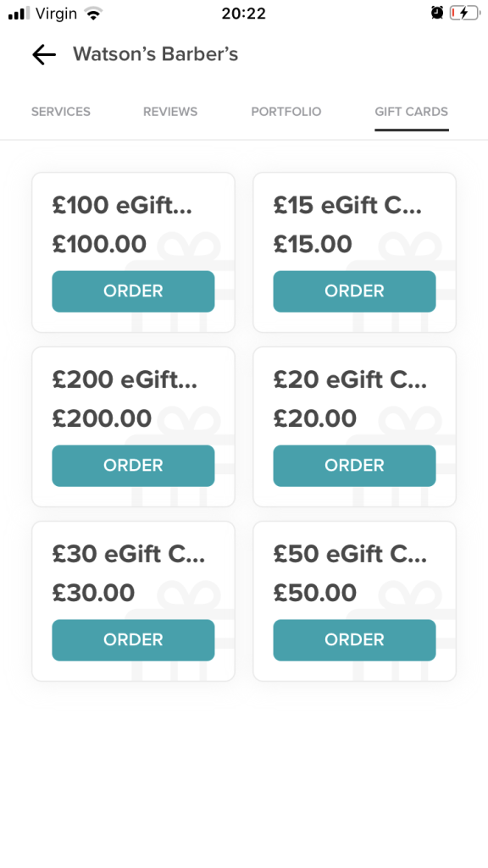Tap the back arrow icon
Image resolution: width=488 pixels, height=868 pixels.
44,55
